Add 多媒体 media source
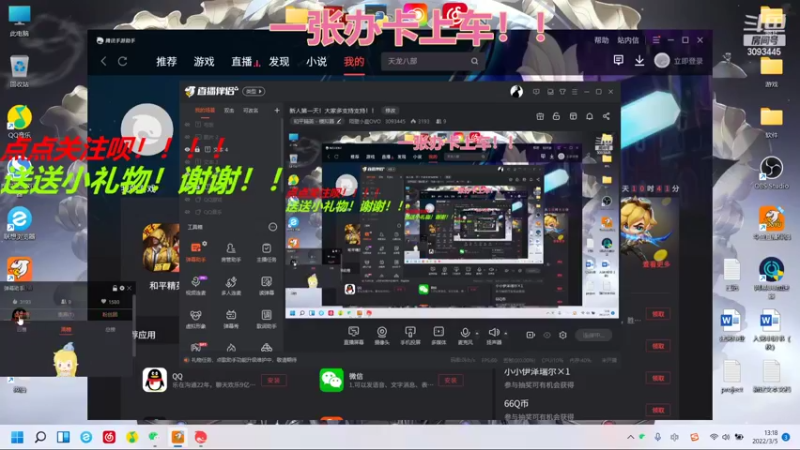800x450 pixels. point(439,335)
